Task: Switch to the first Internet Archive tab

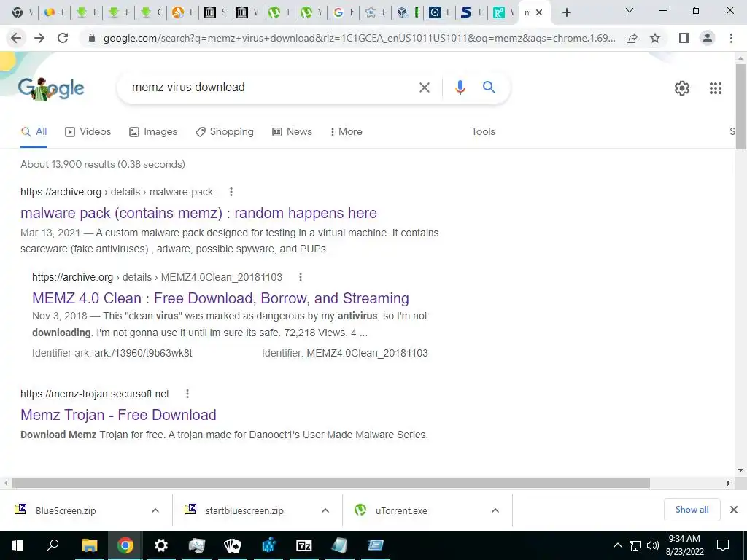Action: pyautogui.click(x=209, y=12)
